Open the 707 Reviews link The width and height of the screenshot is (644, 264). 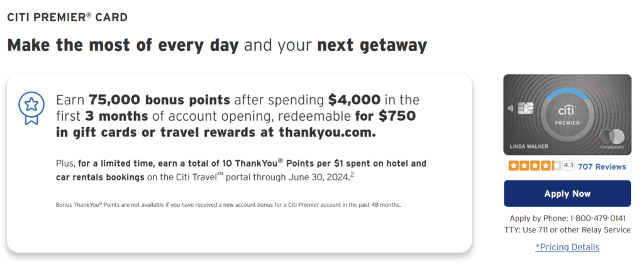602,167
